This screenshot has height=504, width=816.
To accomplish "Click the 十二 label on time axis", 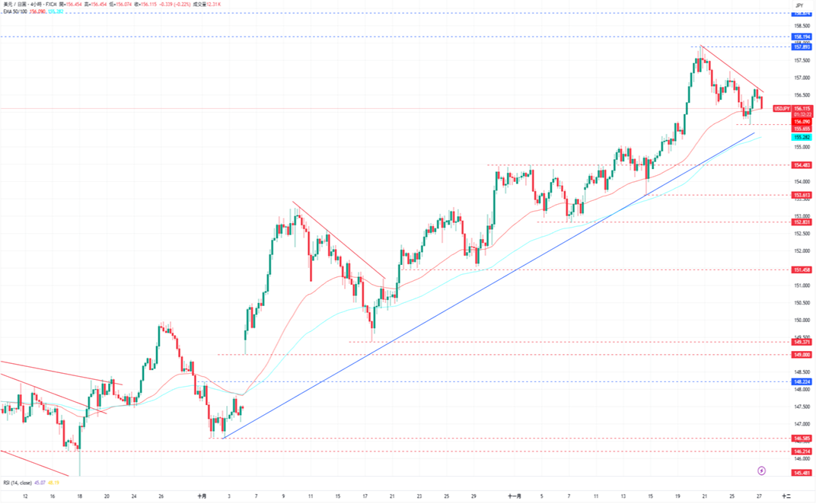I will click(x=786, y=496).
